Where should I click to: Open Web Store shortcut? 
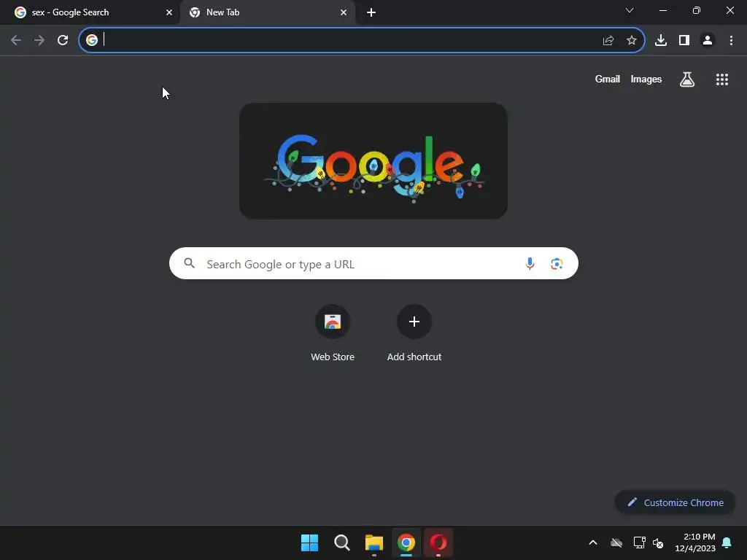click(333, 333)
